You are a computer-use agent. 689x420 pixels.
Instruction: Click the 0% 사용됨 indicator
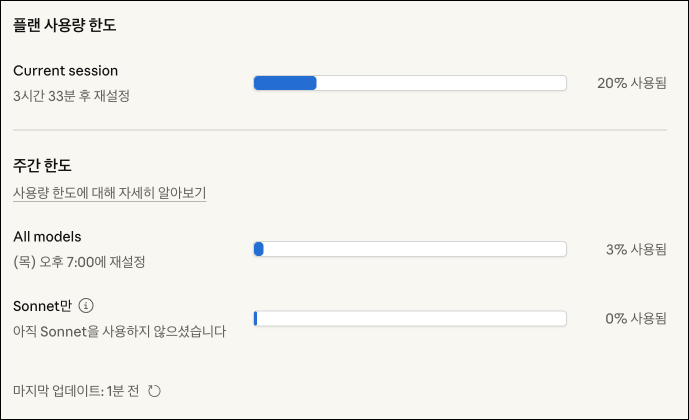click(635, 318)
